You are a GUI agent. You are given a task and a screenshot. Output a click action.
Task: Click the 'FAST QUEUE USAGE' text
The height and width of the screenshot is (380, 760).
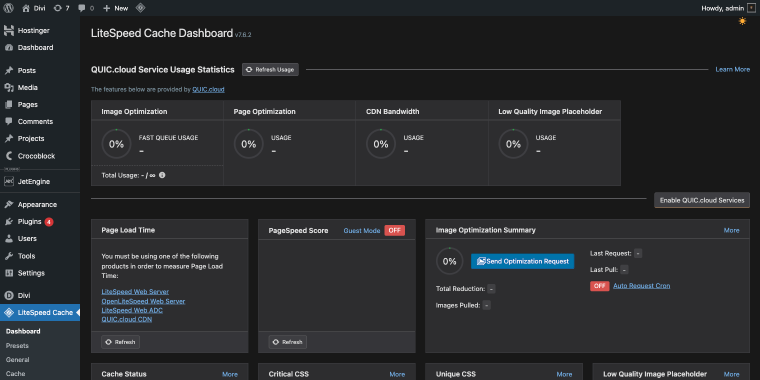[168, 138]
